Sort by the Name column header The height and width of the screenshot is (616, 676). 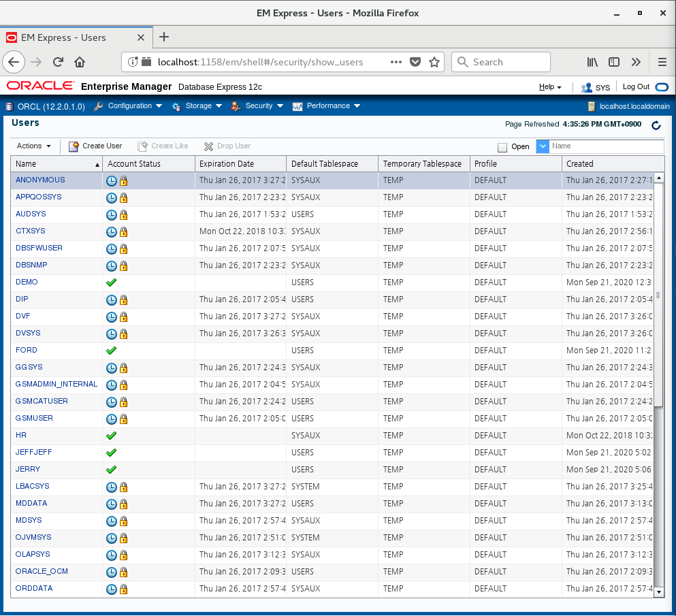(x=57, y=164)
